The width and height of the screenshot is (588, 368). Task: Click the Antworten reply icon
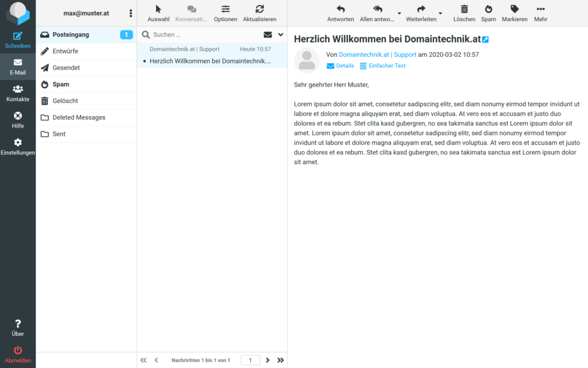click(341, 9)
